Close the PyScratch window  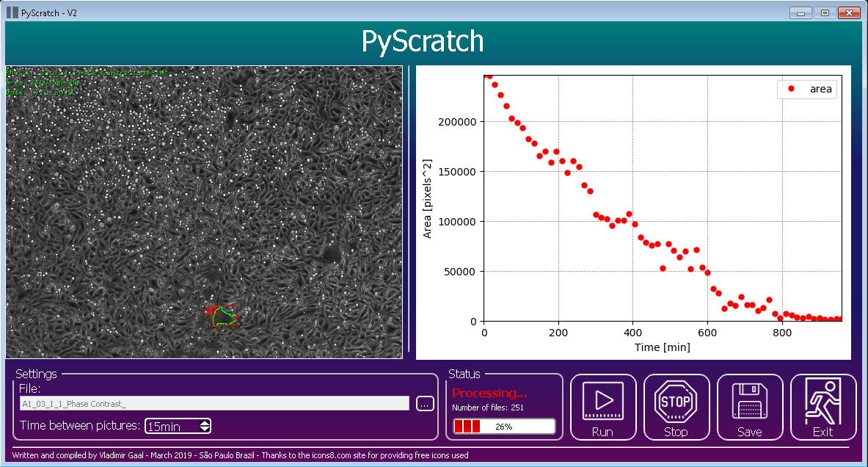[850, 12]
